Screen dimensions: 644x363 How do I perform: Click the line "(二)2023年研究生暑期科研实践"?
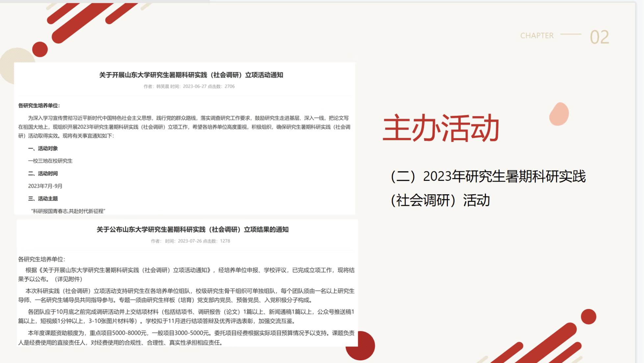coord(488,176)
